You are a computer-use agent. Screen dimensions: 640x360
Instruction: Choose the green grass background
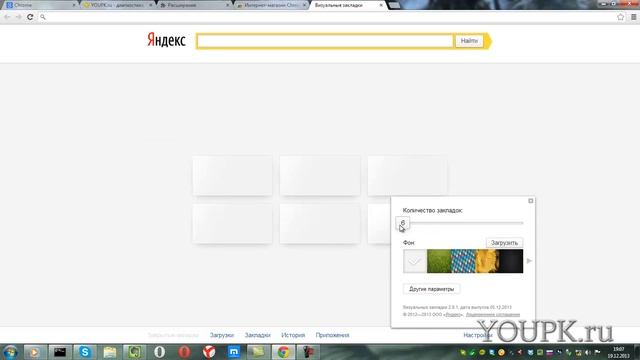pos(439,261)
